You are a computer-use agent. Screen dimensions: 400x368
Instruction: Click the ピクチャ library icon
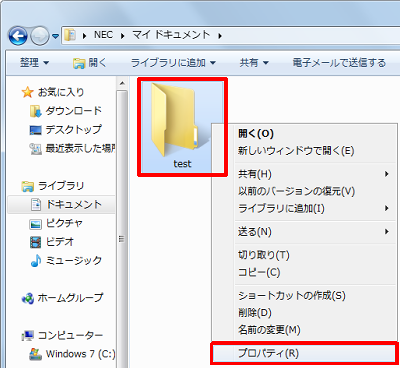(36, 224)
